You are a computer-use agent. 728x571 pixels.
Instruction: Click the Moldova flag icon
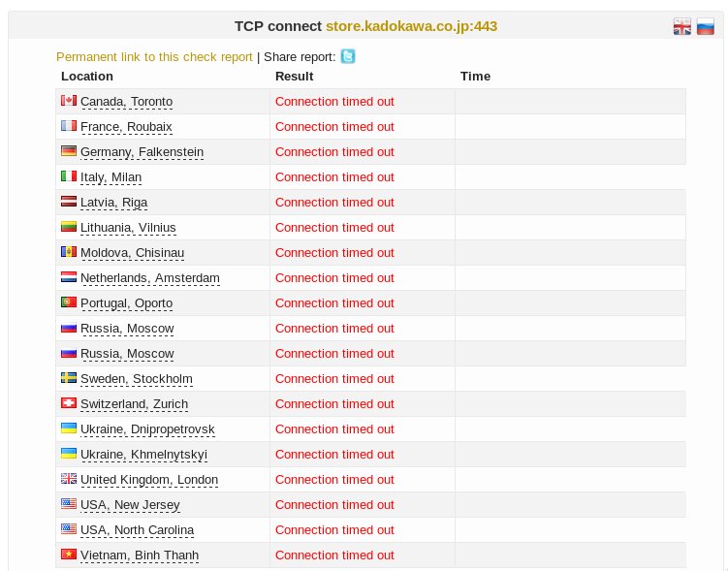(69, 252)
